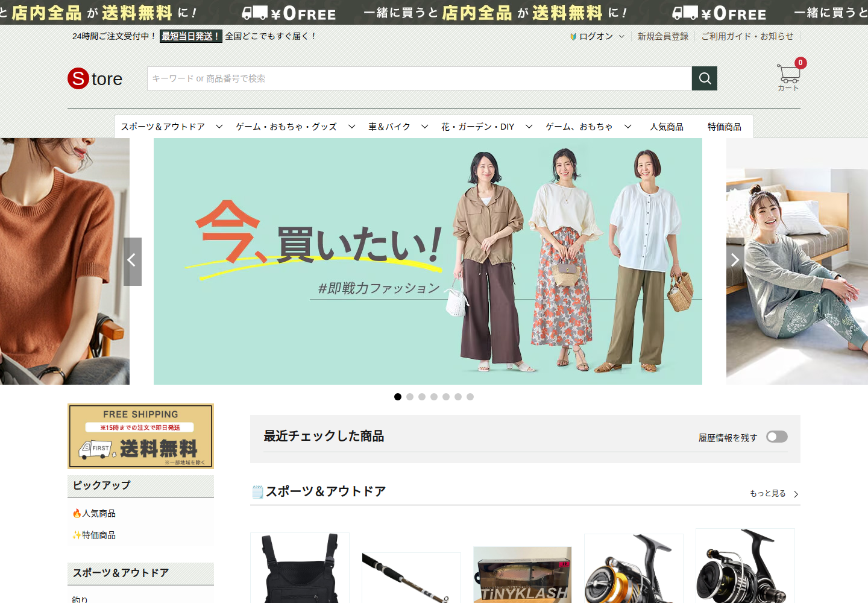The image size is (868, 603).
Task: Click the beginner mark icon beside ログオン
Action: coord(573,36)
